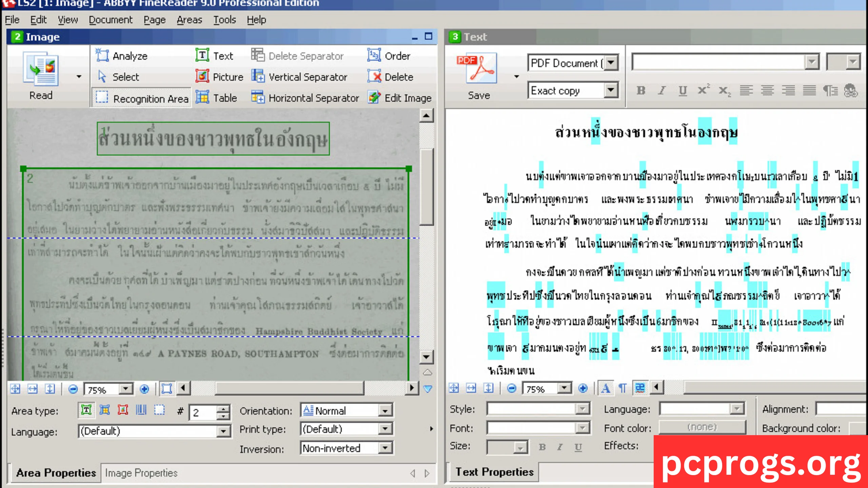Open the Edit Image tool
Screen dimensions: 868x488
click(399, 98)
